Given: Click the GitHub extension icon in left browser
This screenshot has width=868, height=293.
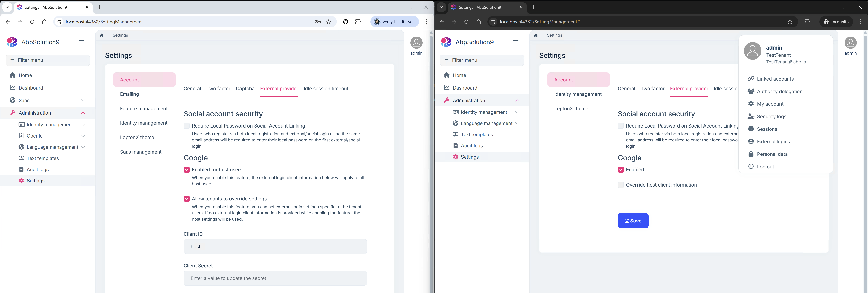Looking at the screenshot, I should click(345, 22).
